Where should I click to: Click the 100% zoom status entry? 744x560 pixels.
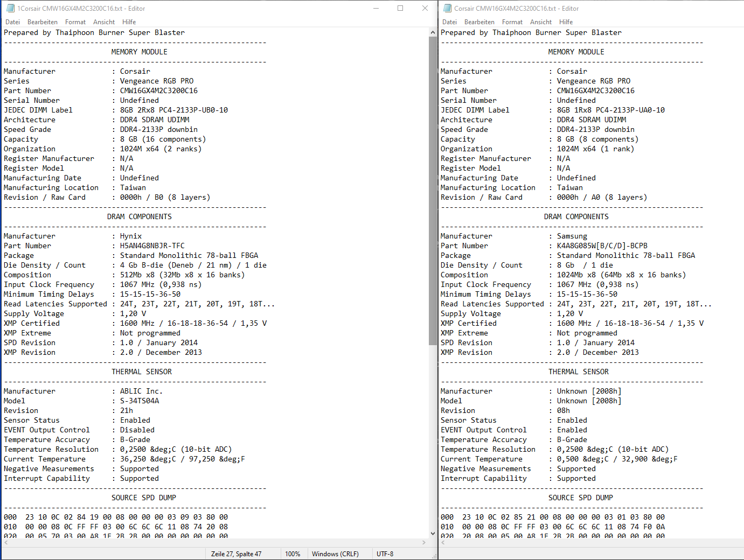pyautogui.click(x=293, y=554)
